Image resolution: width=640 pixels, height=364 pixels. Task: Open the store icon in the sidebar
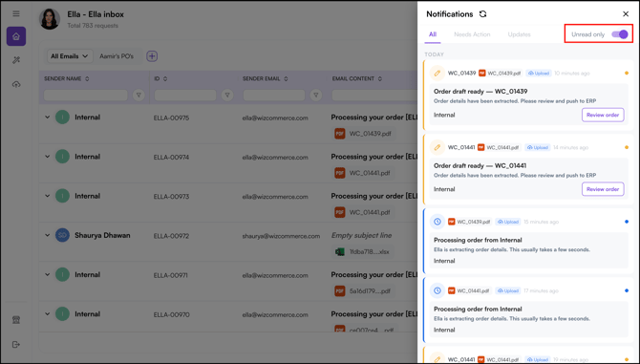tap(16, 320)
